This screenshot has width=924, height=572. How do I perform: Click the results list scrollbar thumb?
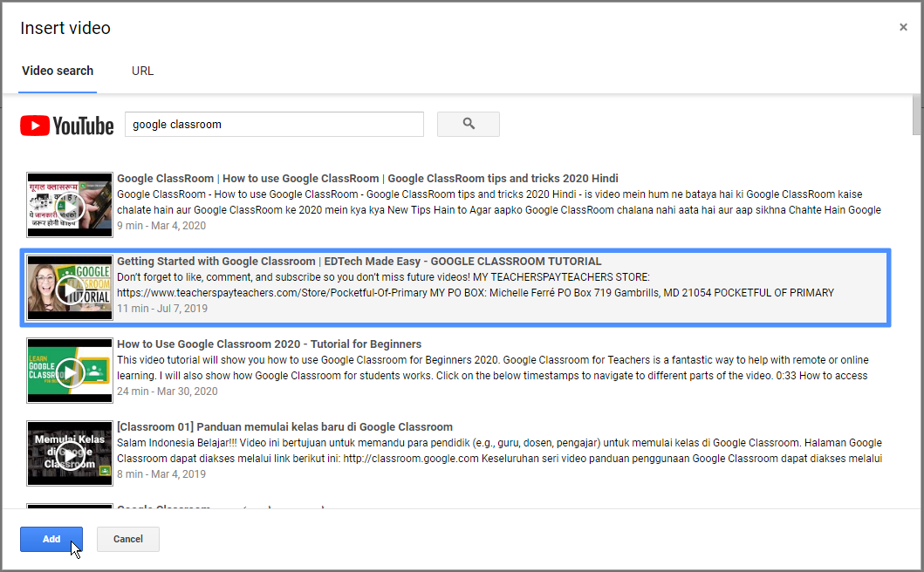[x=916, y=114]
